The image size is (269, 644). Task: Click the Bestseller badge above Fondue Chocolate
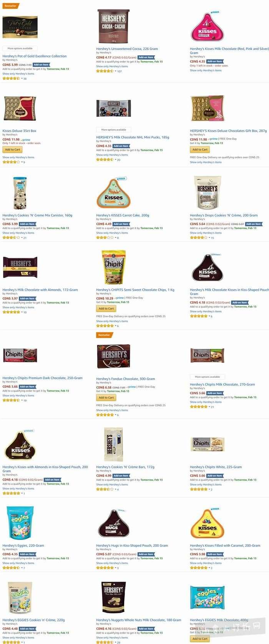click(x=104, y=335)
